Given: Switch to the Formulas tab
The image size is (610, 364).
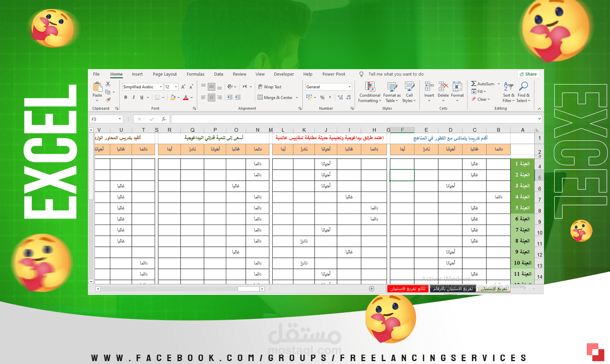Looking at the screenshot, I should click(x=195, y=74).
